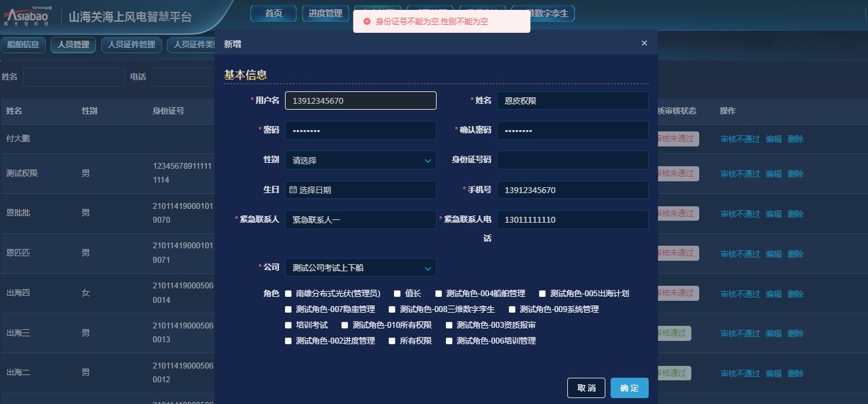Click the 选择日期 birthday field
The width and height of the screenshot is (868, 404).
360,190
